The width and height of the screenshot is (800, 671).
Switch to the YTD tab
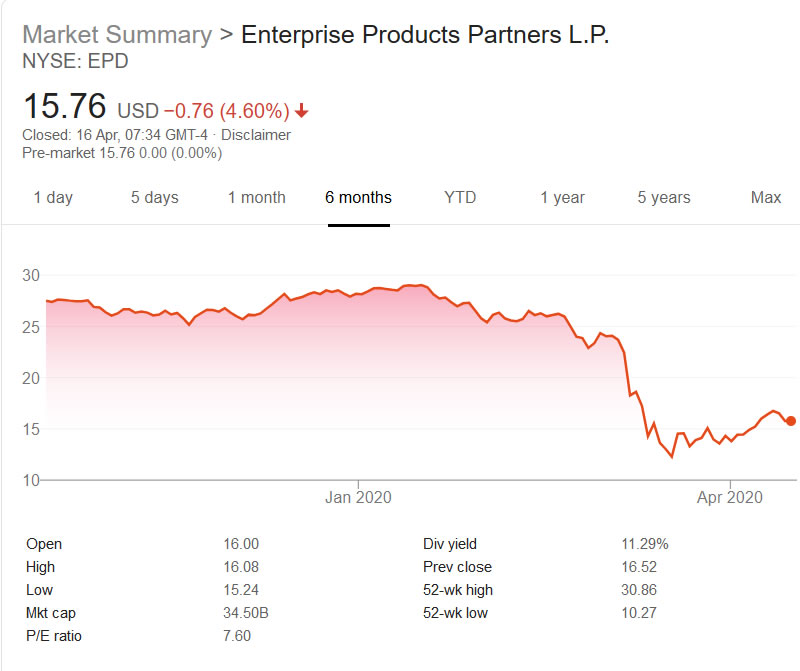pyautogui.click(x=460, y=198)
